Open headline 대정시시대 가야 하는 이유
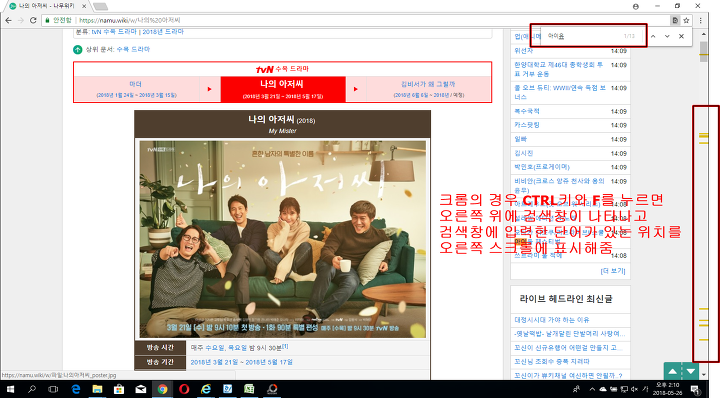The height and width of the screenshot is (398, 720). (551, 320)
